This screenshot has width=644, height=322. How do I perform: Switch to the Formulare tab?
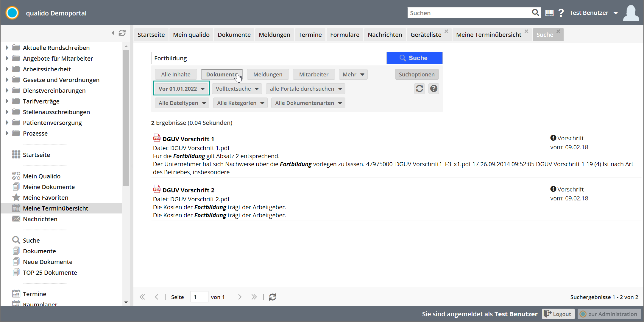[x=344, y=35]
